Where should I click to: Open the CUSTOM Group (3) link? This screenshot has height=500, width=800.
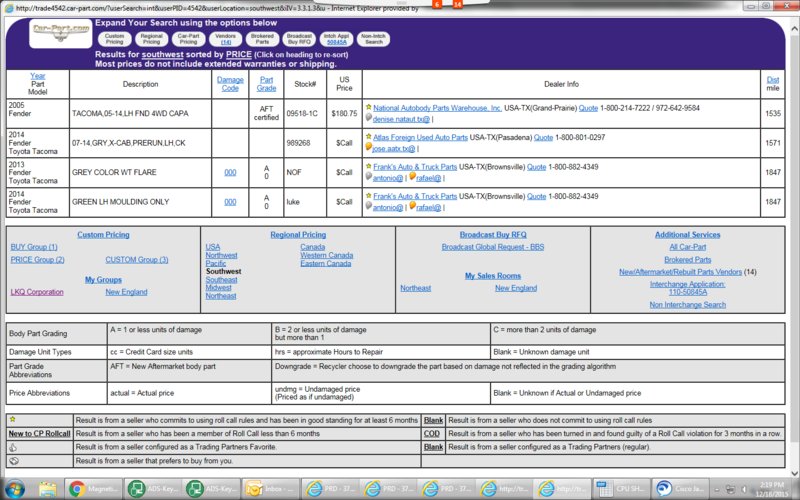pyautogui.click(x=137, y=260)
